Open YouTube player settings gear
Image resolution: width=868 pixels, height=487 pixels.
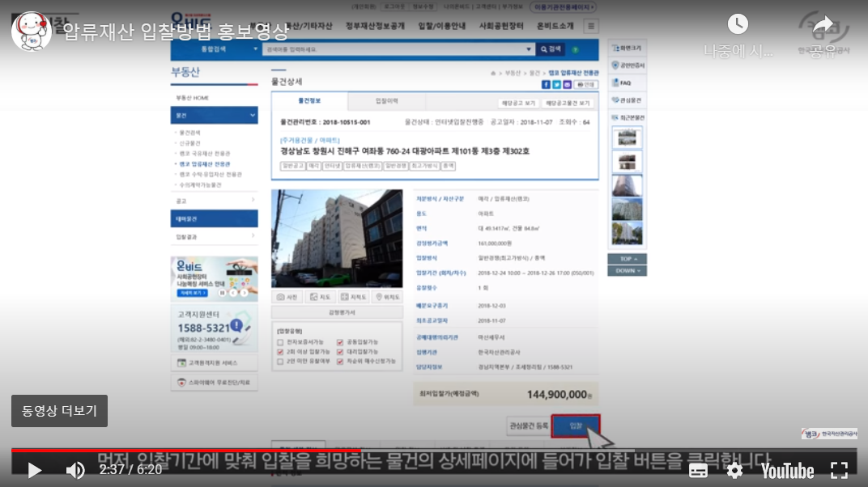734,471
